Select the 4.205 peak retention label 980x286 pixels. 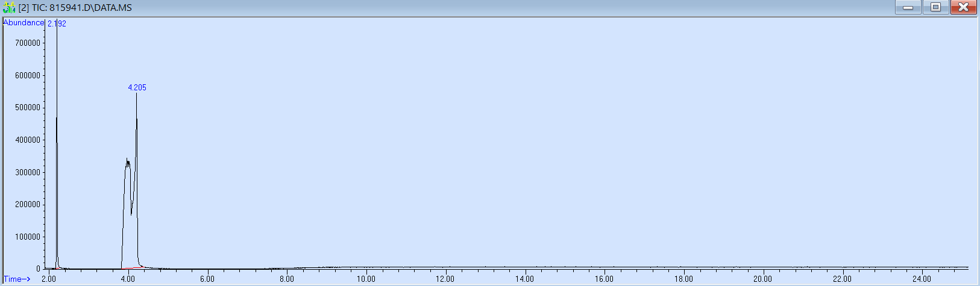(137, 88)
